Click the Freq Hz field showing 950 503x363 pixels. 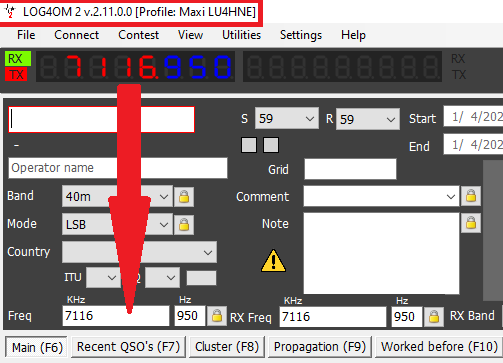(190, 316)
